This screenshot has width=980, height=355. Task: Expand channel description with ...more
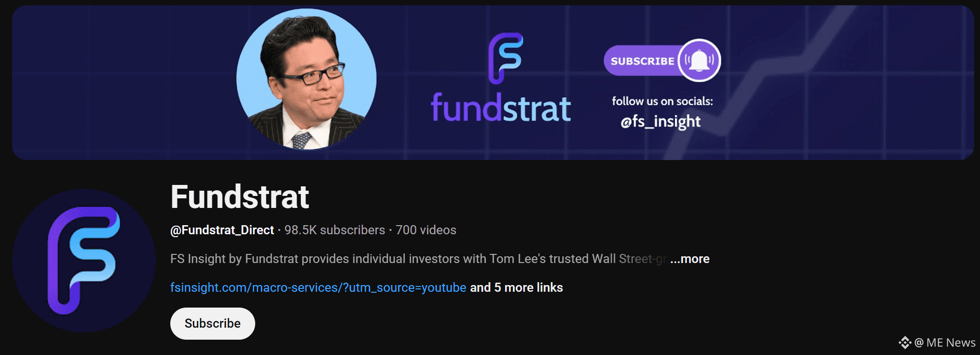click(x=690, y=259)
